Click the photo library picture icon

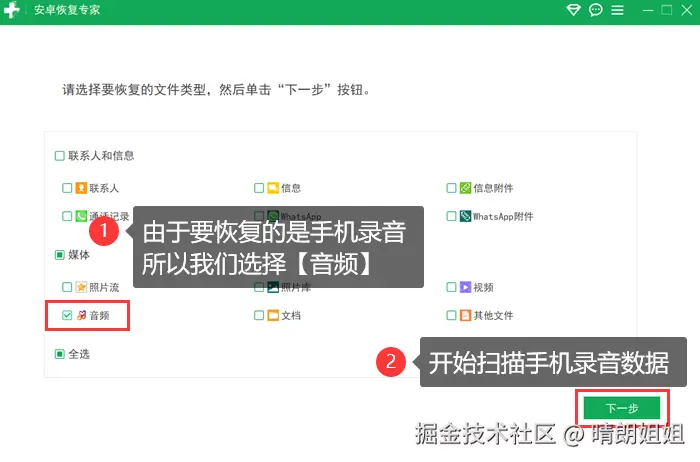pos(273,287)
